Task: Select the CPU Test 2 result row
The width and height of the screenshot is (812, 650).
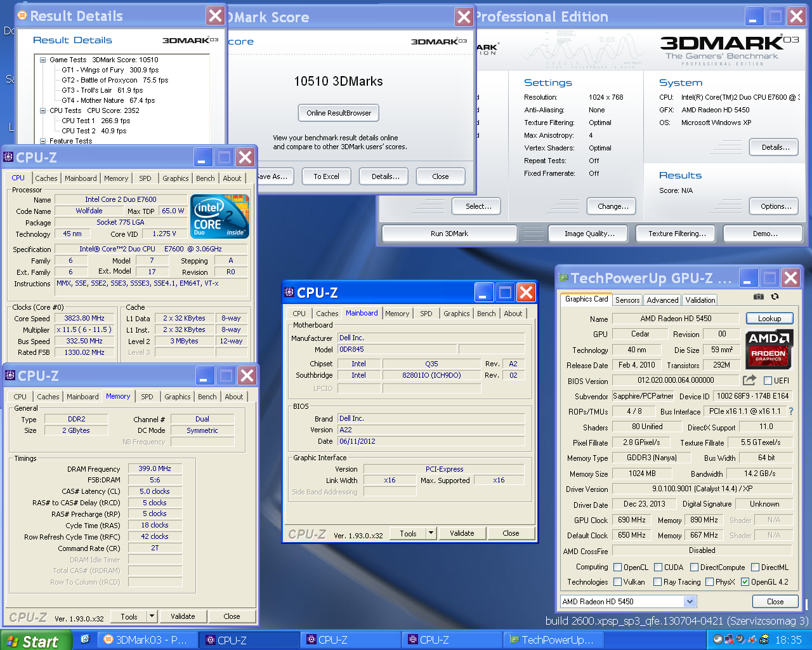Action: tap(94, 131)
